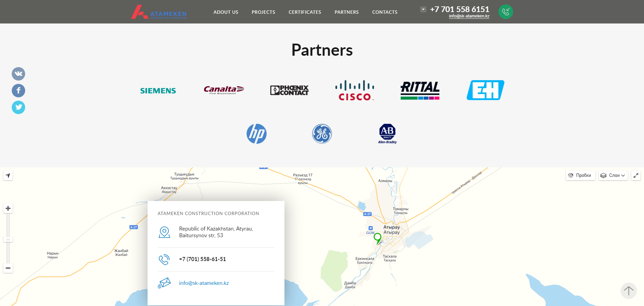Zoom out the map with minus button
This screenshot has height=306, width=644.
(8, 268)
